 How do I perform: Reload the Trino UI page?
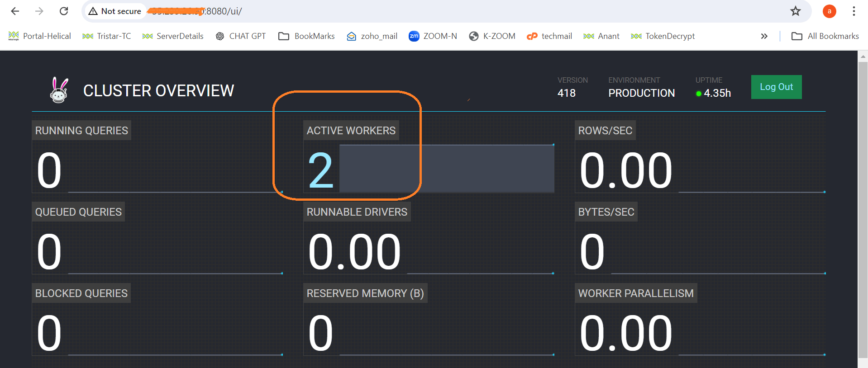pos(64,11)
